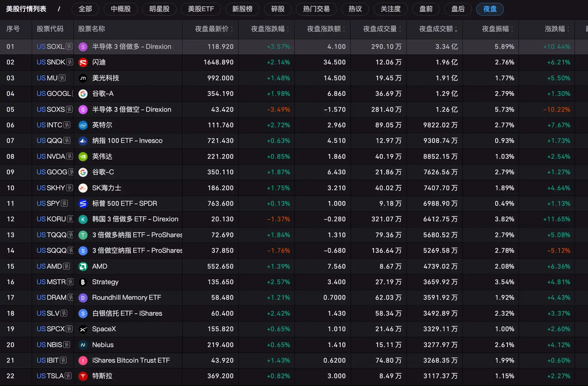Image resolution: width=588 pixels, height=386 pixels.
Task: Open the US INTC ticker link
Action: pos(50,125)
